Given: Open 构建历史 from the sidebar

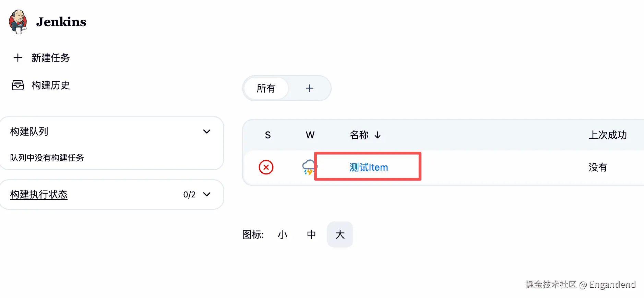Looking at the screenshot, I should [x=50, y=85].
